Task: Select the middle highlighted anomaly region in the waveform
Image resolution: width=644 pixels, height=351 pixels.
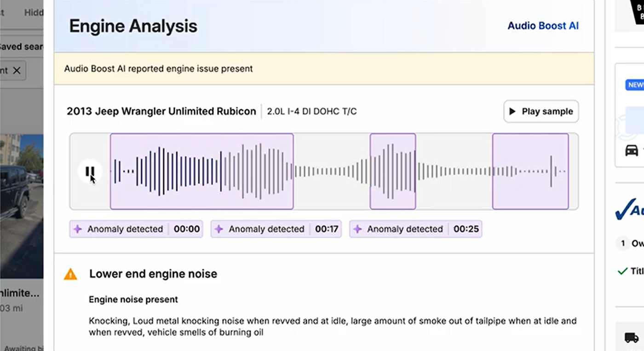Action: click(393, 172)
